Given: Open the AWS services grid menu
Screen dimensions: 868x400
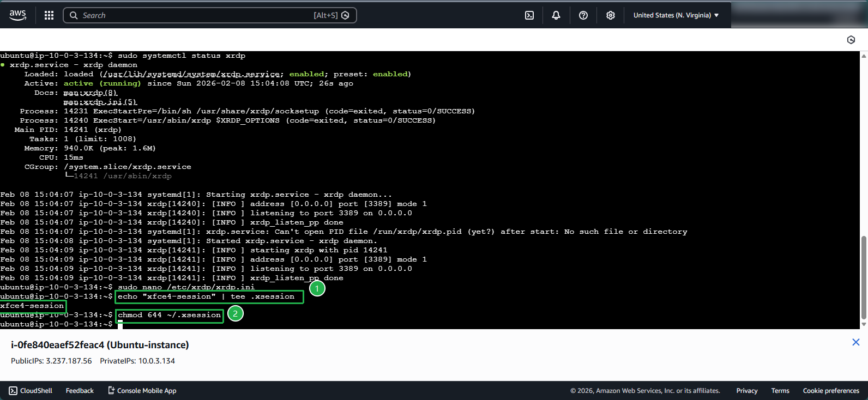Looking at the screenshot, I should (x=49, y=15).
